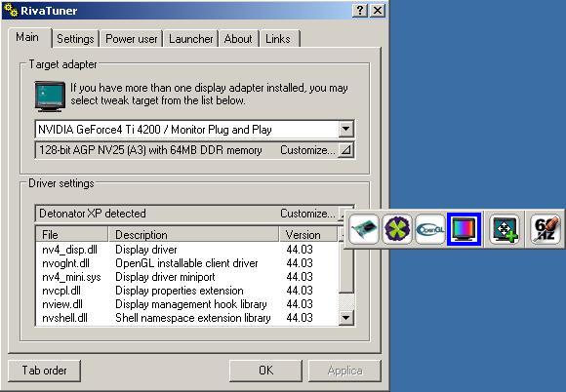Click the driver list scrollbar thumb
Screen dimensions: 566x392
[x=345, y=270]
